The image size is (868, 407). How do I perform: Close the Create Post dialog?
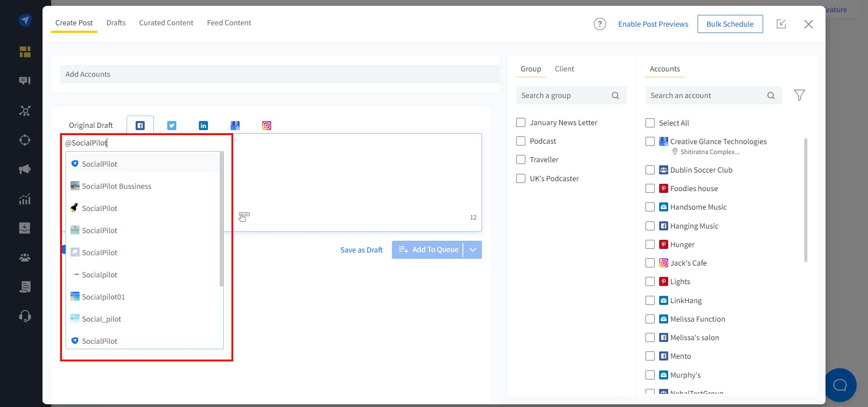point(809,24)
